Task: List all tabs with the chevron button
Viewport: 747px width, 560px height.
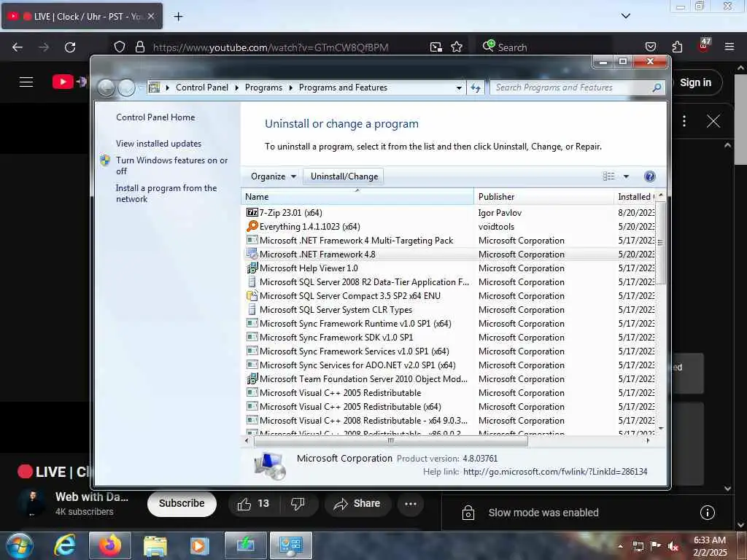Action: click(625, 16)
